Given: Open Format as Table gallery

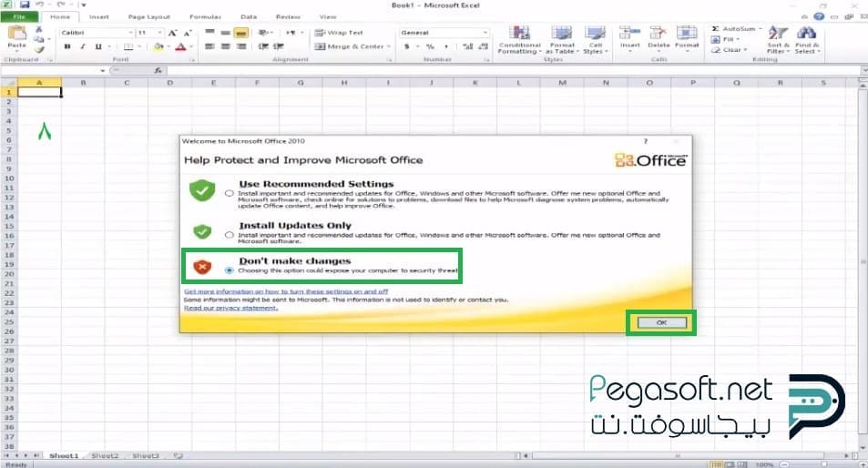Looking at the screenshot, I should [x=562, y=40].
